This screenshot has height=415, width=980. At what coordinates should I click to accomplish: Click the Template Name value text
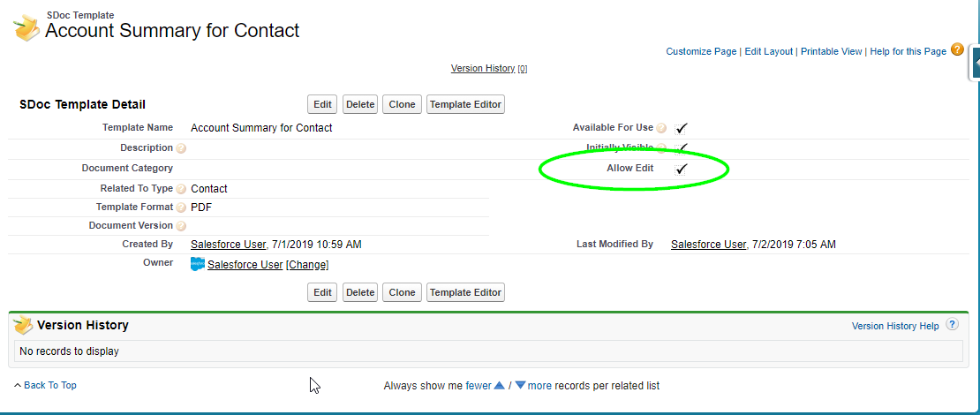pos(261,127)
